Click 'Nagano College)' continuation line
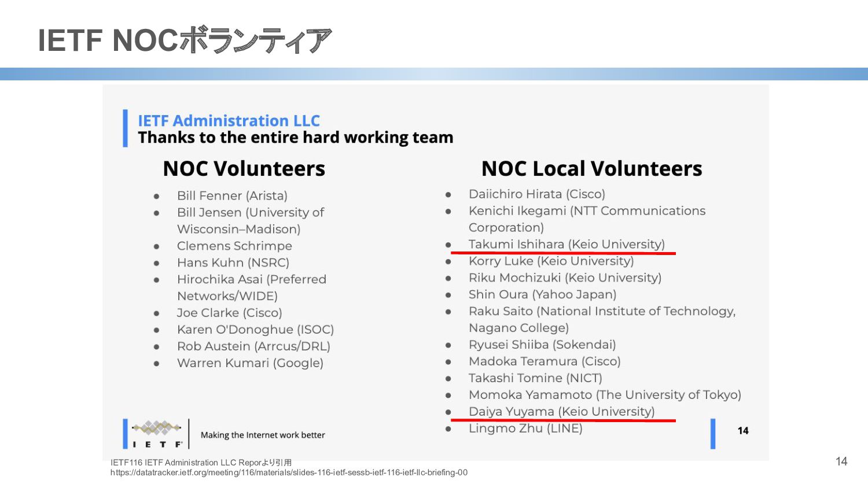This screenshot has width=868, height=488. tap(518, 328)
